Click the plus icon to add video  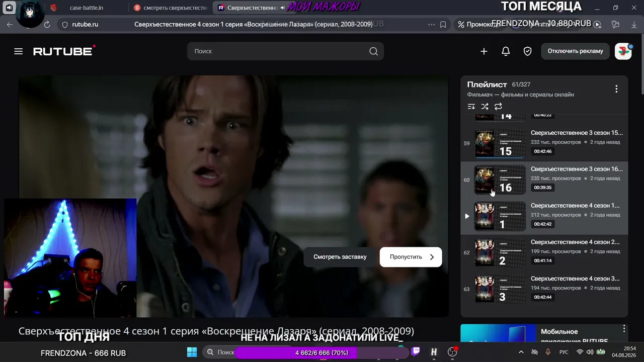(484, 51)
